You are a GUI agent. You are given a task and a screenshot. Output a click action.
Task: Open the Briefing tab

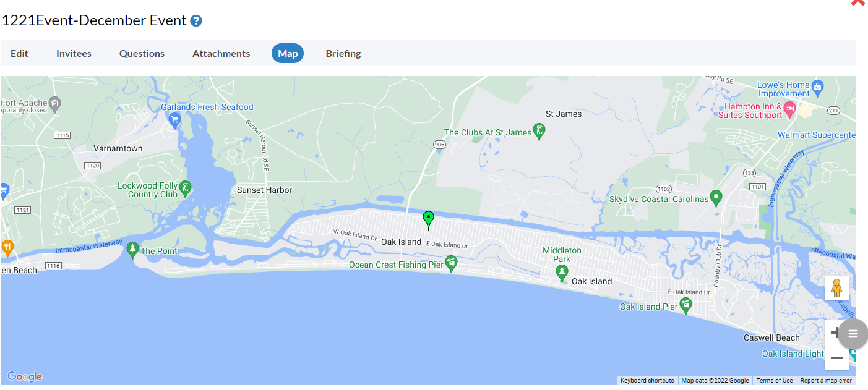[x=343, y=53]
